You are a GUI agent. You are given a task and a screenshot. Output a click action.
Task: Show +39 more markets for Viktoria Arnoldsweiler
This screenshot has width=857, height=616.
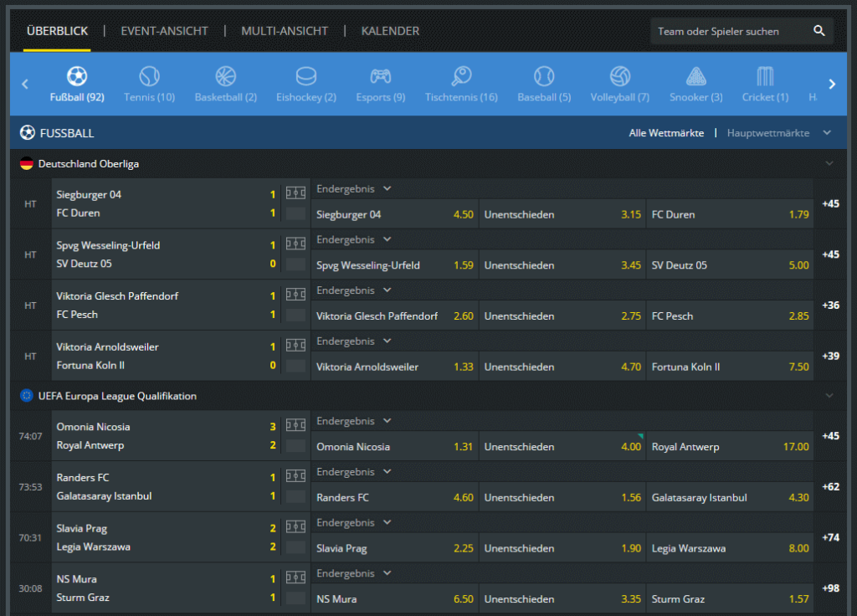pyautogui.click(x=830, y=356)
